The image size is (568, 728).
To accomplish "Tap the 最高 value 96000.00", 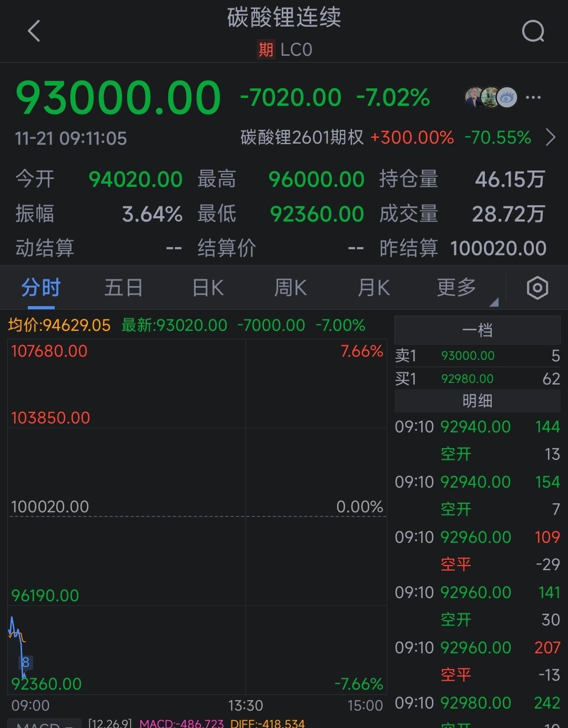I will coord(316,179).
